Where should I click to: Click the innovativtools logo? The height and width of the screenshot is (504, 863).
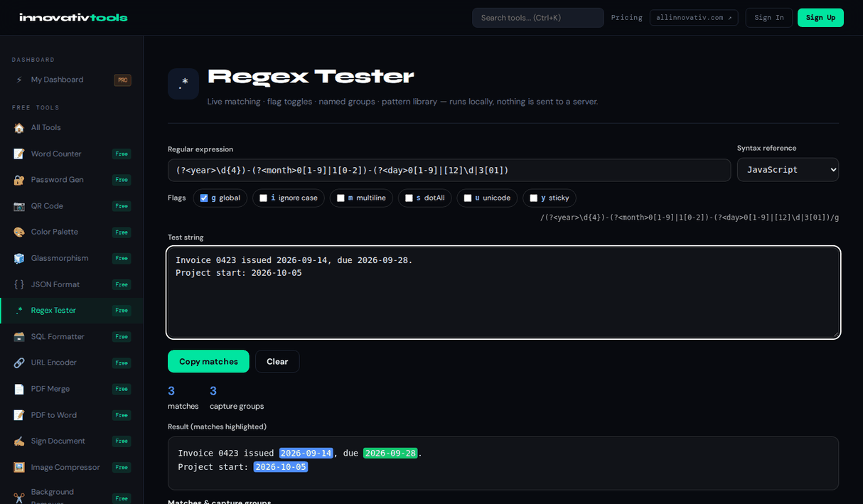(73, 18)
